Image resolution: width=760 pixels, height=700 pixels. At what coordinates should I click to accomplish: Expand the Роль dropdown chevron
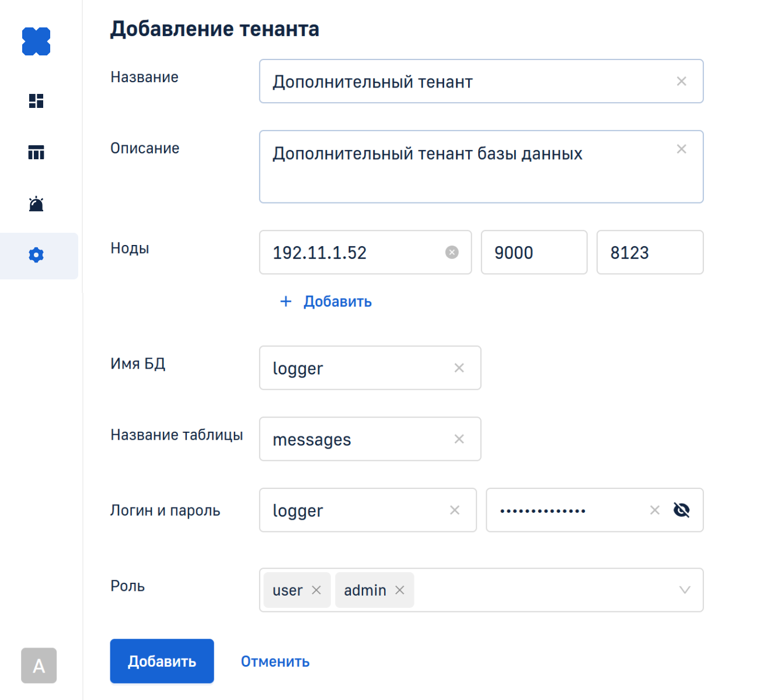click(x=685, y=590)
